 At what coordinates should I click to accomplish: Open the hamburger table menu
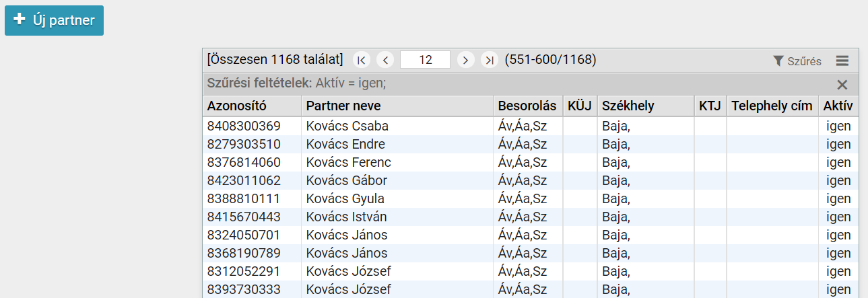click(x=842, y=61)
